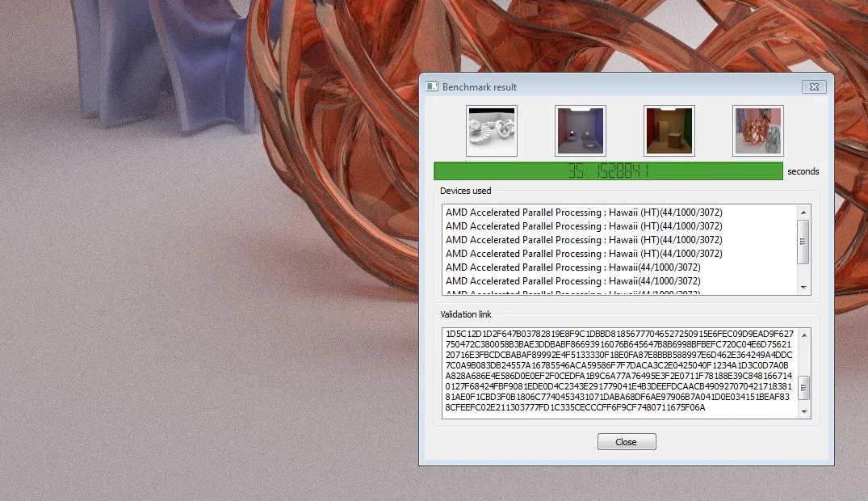Image resolution: width=868 pixels, height=501 pixels.
Task: Click the 'Devices used' group label
Action: point(466,191)
